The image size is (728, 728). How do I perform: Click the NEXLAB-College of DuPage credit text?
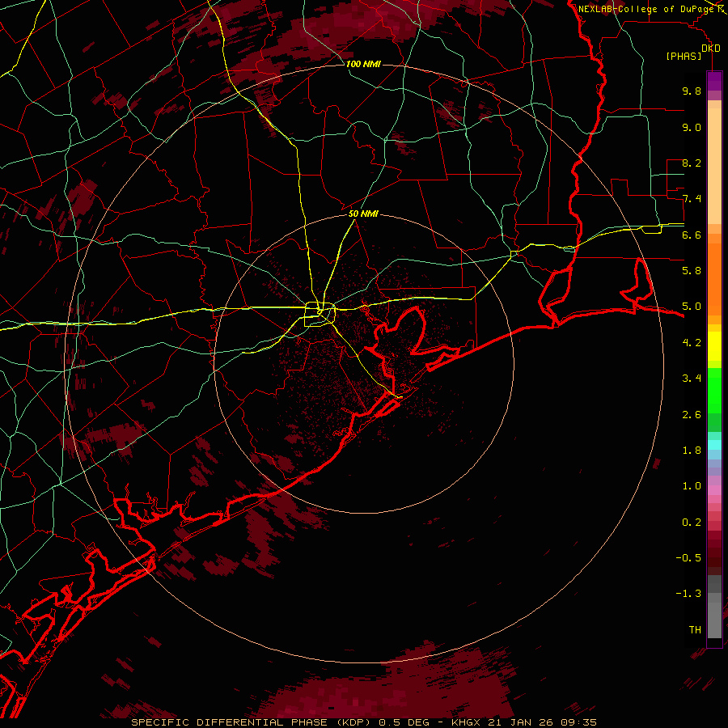coord(646,9)
